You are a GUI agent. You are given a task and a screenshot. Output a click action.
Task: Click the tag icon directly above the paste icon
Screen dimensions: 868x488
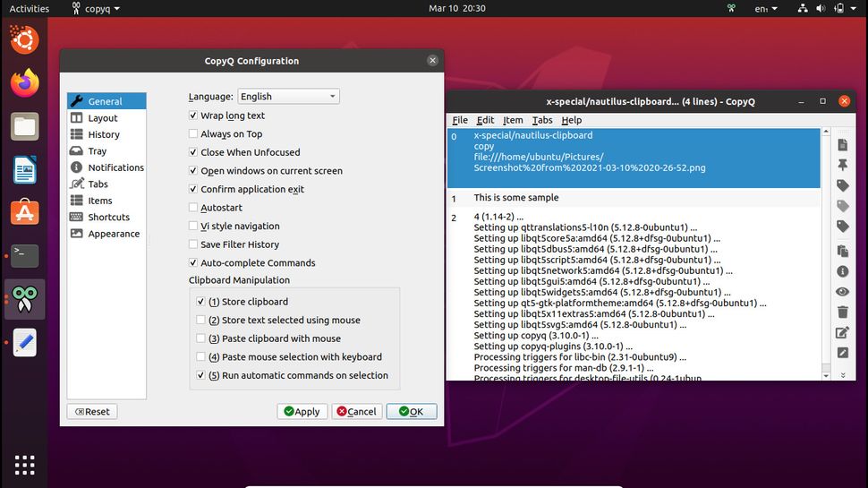pos(843,226)
